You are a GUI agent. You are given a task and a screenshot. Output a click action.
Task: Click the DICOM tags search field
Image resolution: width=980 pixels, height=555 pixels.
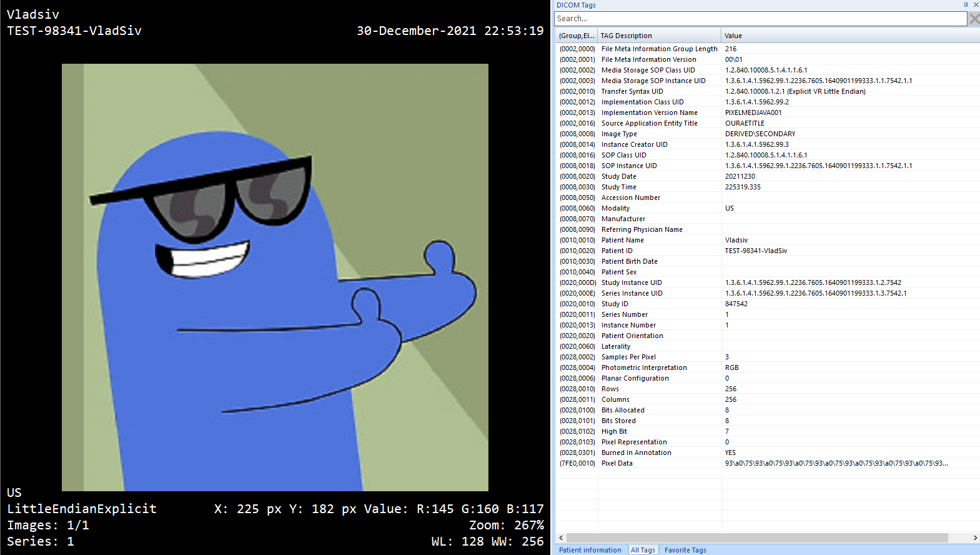760,19
